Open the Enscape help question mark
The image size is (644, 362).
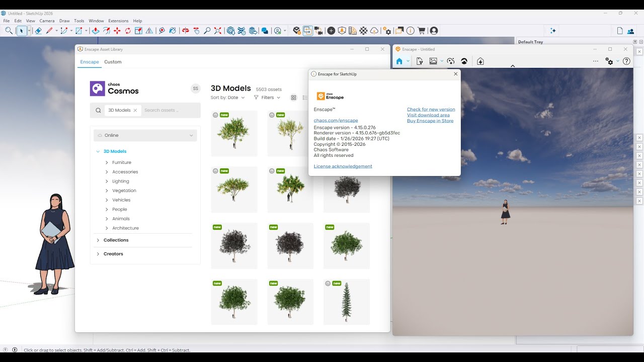(x=626, y=61)
